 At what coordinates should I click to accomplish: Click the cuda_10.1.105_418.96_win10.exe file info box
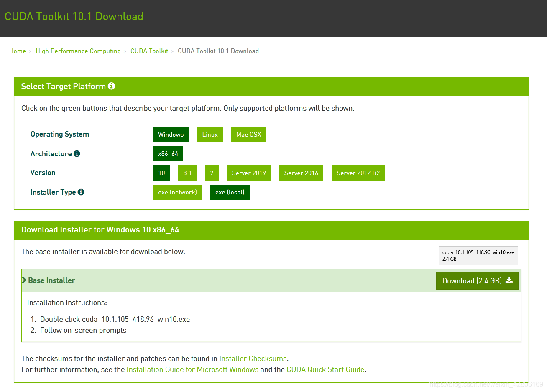478,255
